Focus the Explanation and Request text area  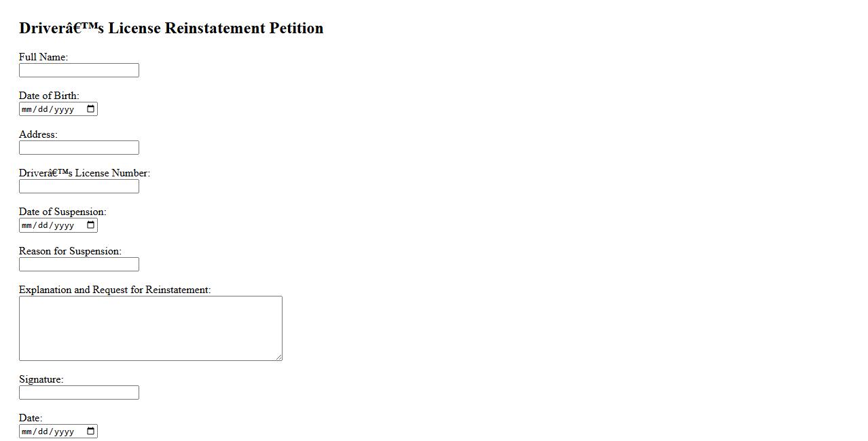pos(150,328)
